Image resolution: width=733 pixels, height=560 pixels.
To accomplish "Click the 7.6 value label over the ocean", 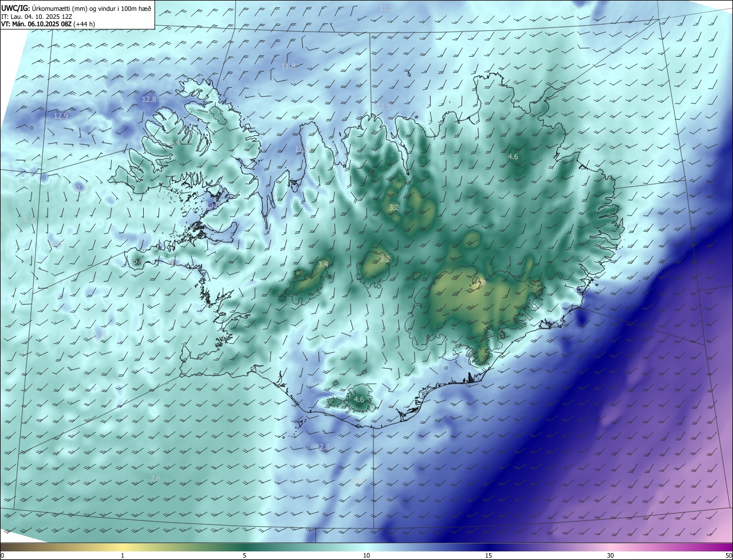I will [x=155, y=478].
